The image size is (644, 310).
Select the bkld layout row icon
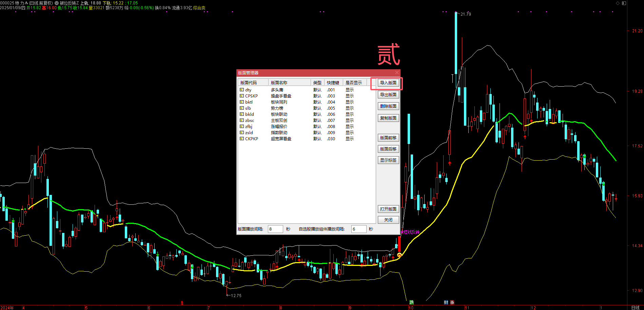(242, 114)
